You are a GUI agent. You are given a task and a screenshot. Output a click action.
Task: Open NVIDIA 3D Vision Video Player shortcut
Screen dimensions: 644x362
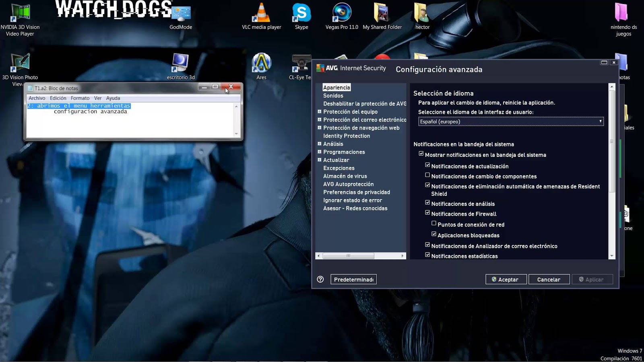click(20, 20)
